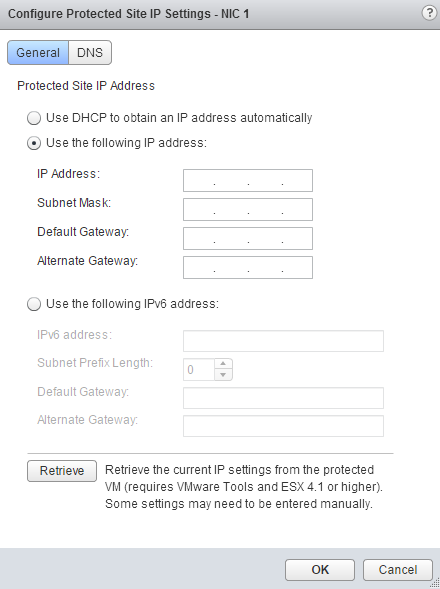The height and width of the screenshot is (589, 440).
Task: Open the help question mark icon
Action: click(x=429, y=13)
